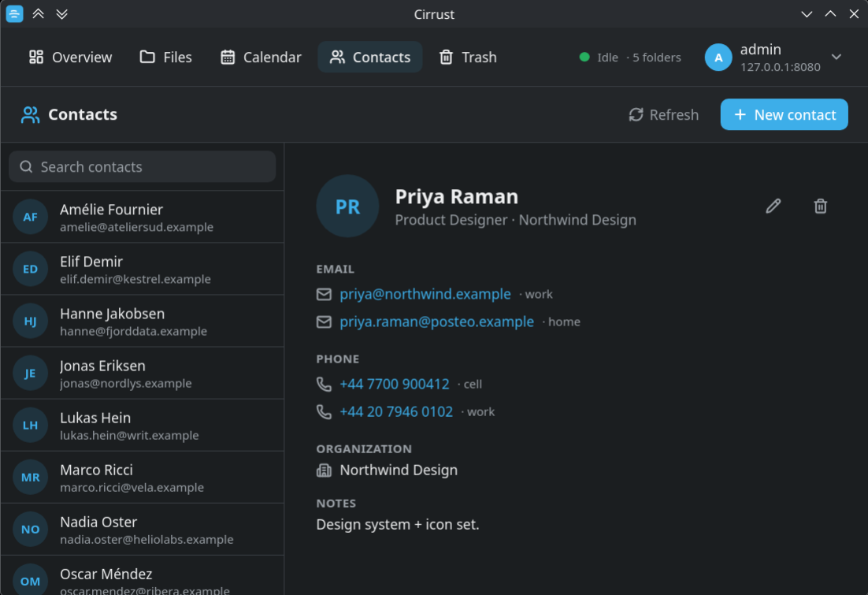The height and width of the screenshot is (595, 868).
Task: Click the search magnifier icon
Action: [26, 167]
